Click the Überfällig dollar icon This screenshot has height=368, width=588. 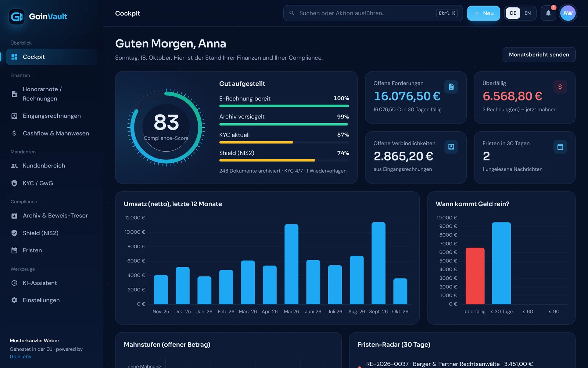coord(560,87)
